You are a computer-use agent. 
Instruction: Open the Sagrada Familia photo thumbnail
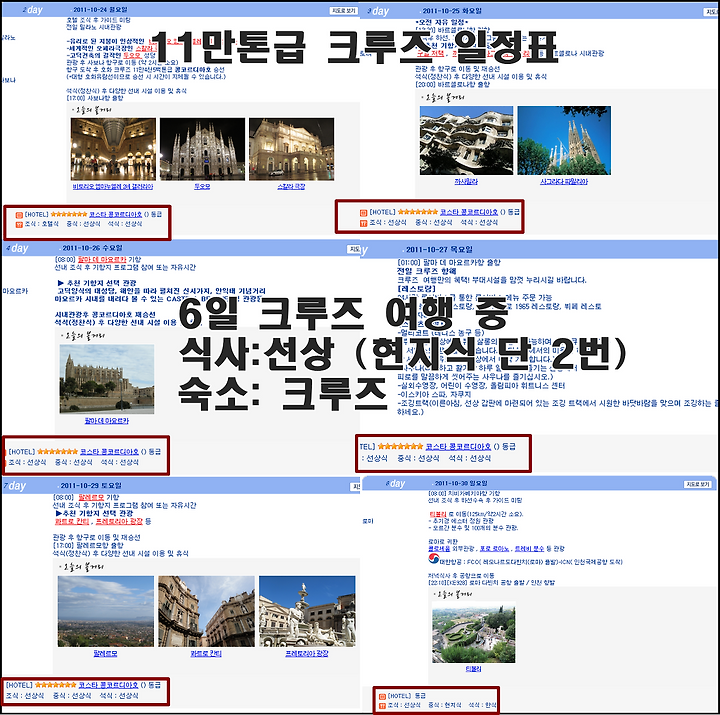click(564, 141)
